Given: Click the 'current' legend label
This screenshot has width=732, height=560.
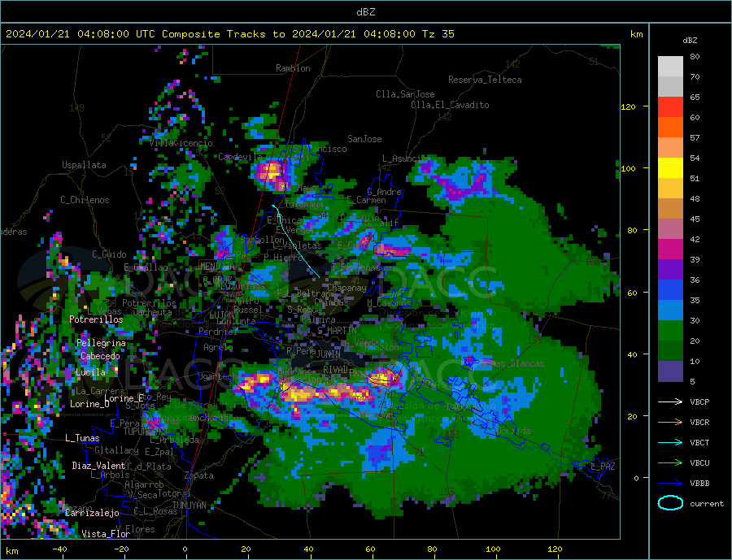Looking at the screenshot, I should click(707, 504).
